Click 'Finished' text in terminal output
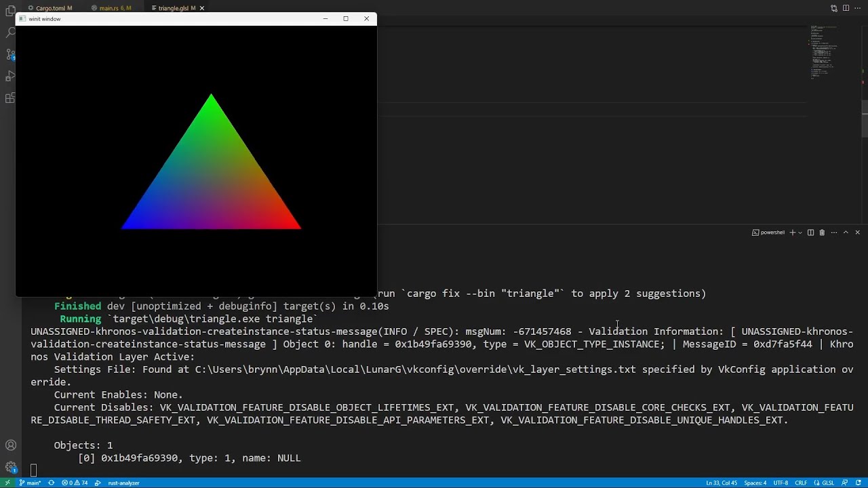The width and height of the screenshot is (868, 488). (77, 306)
